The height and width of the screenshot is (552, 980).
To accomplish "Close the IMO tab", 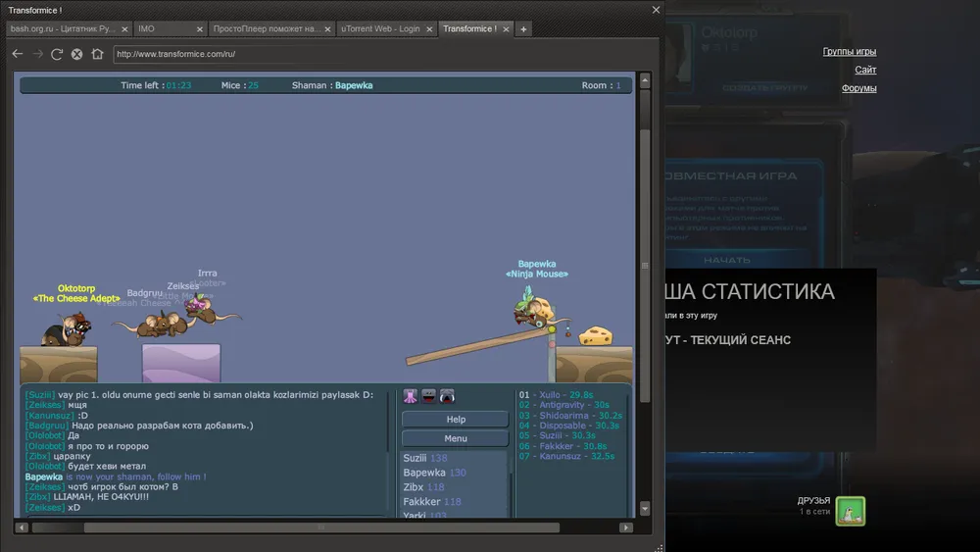I will tap(199, 28).
